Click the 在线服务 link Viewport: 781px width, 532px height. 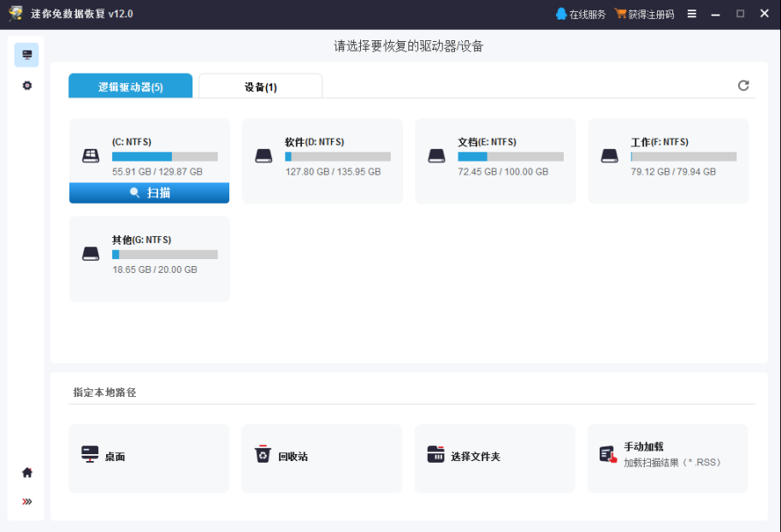pos(587,15)
